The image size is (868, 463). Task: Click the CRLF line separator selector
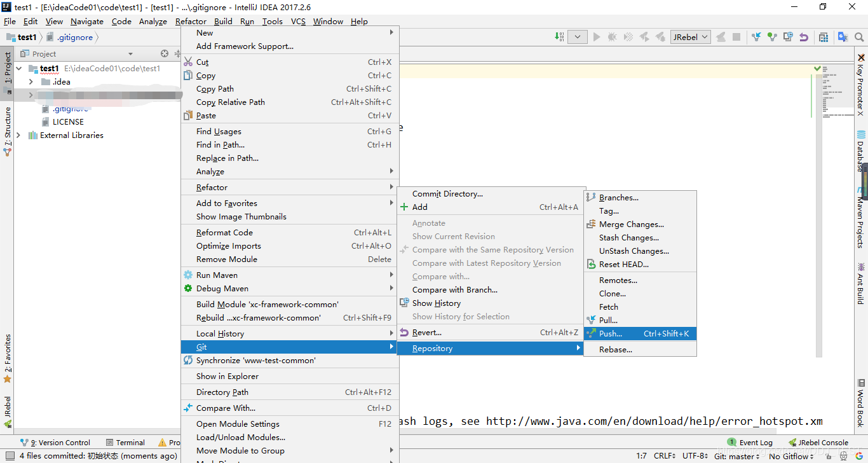(665, 456)
